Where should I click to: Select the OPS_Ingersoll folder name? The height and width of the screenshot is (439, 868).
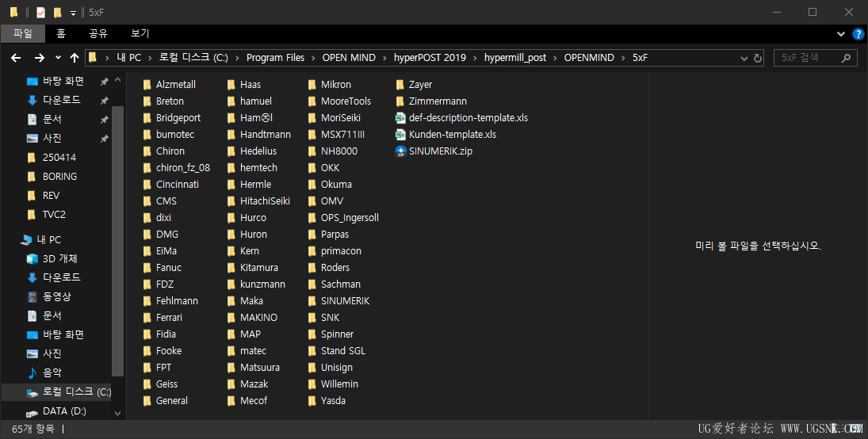[x=350, y=218]
